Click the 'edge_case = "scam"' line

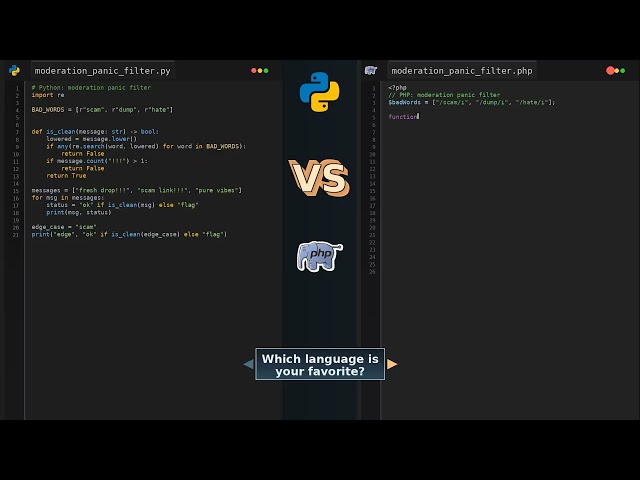(64, 227)
